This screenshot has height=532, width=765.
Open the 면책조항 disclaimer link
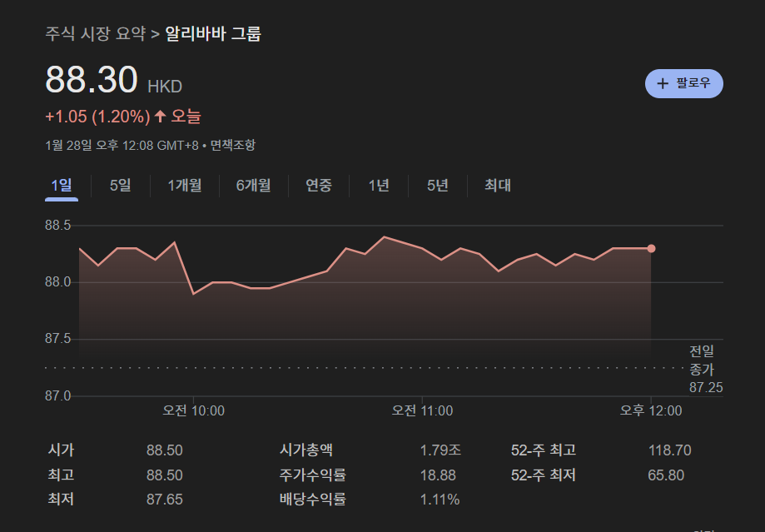click(x=233, y=145)
